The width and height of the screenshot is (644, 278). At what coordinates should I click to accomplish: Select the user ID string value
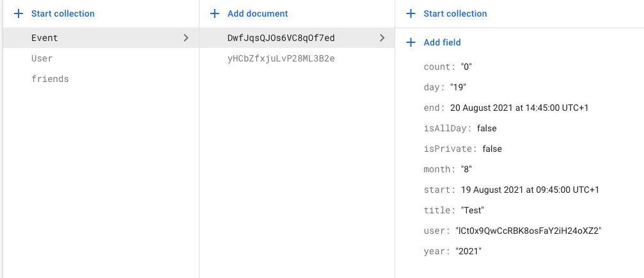[x=528, y=231]
